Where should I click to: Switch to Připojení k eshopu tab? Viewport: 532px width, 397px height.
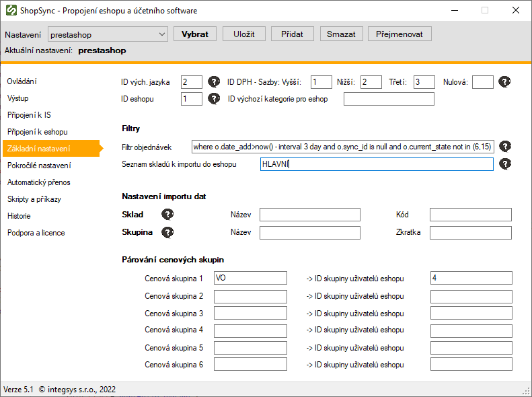click(x=38, y=132)
